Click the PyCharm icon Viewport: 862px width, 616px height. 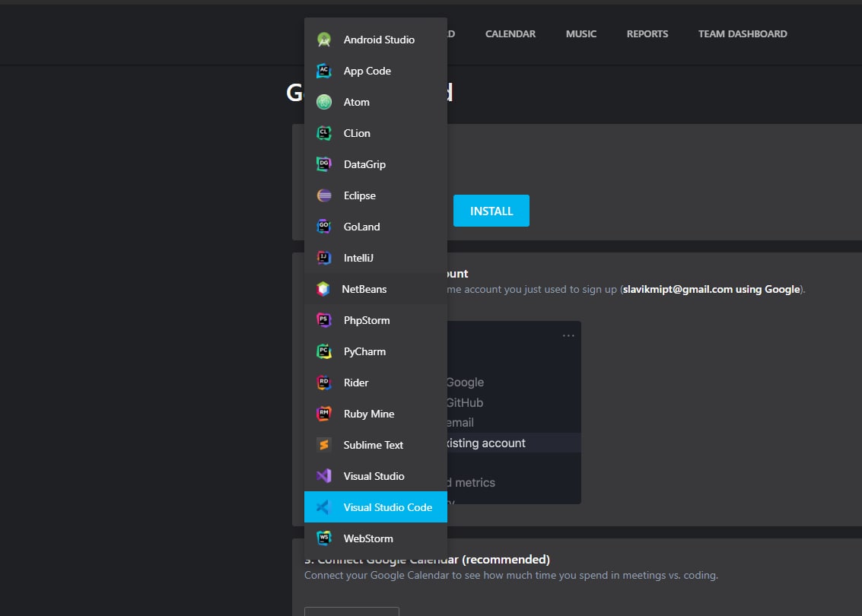point(324,351)
